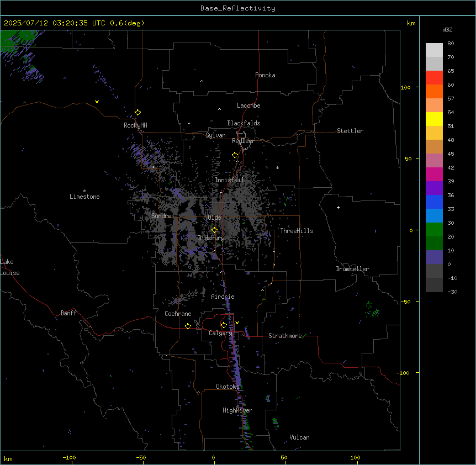The image size is (476, 465).
Task: Select the yellow 51-54 dBZ legend swatch
Action: click(434, 119)
